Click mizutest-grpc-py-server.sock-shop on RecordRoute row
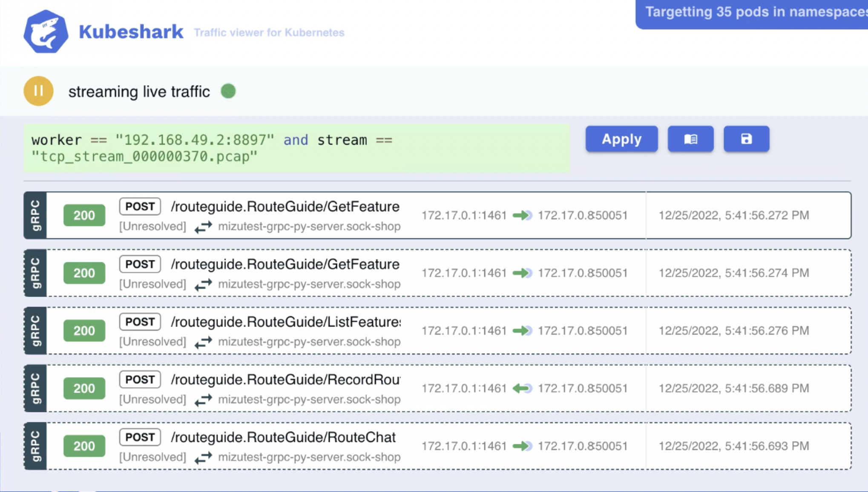This screenshot has width=868, height=492. (309, 399)
